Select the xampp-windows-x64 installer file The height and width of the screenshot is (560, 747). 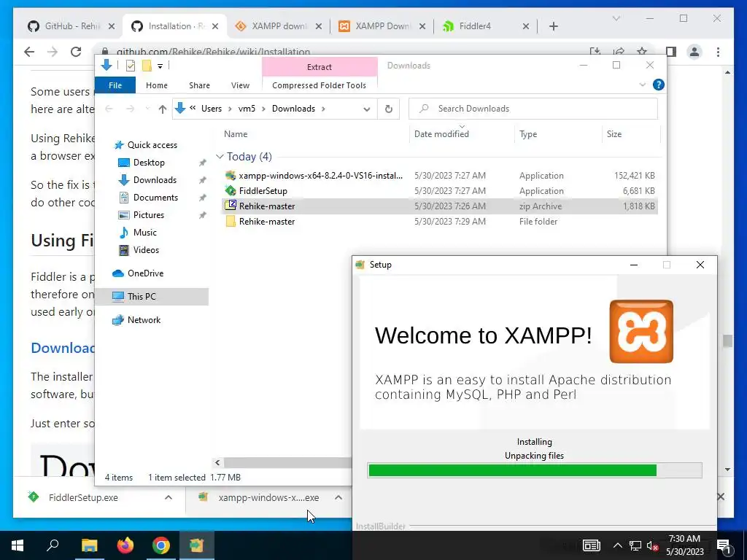(440, 176)
